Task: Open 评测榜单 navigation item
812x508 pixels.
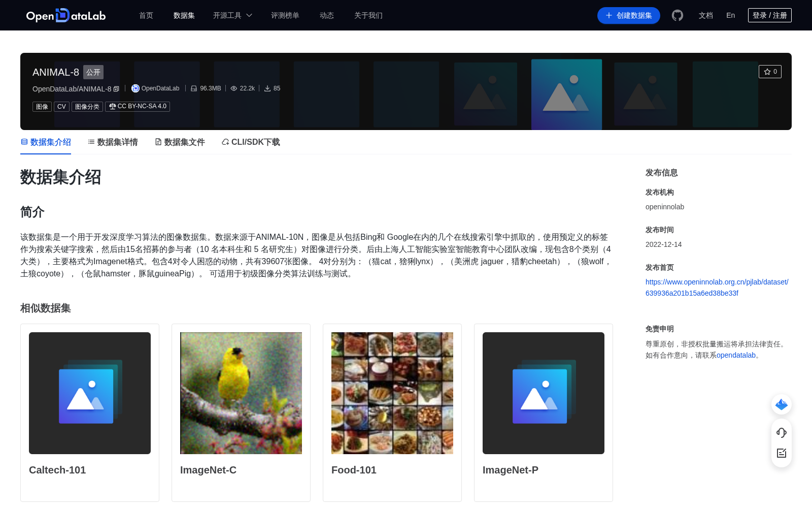Action: click(x=285, y=15)
